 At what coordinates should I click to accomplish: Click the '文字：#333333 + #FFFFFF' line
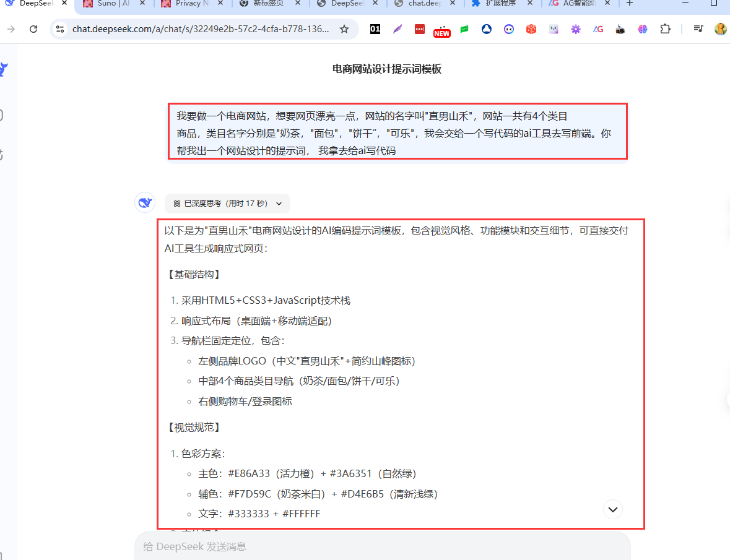pos(259,514)
